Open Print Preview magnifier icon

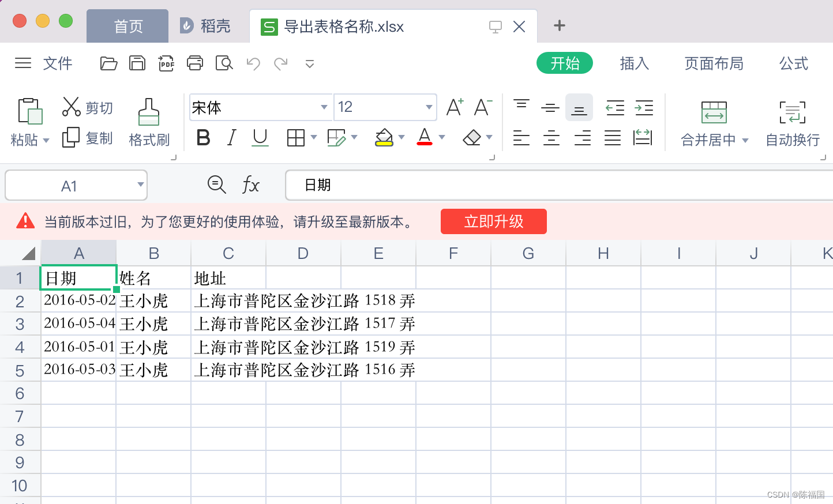point(224,63)
